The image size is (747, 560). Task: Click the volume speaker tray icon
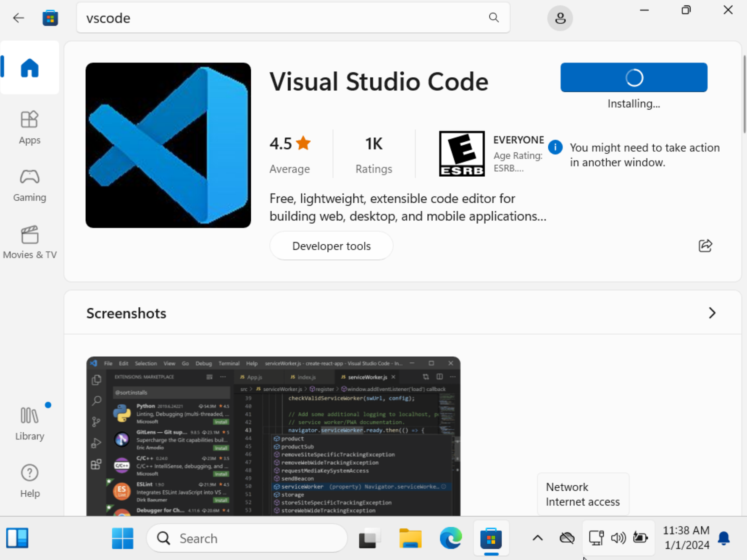[x=618, y=538]
